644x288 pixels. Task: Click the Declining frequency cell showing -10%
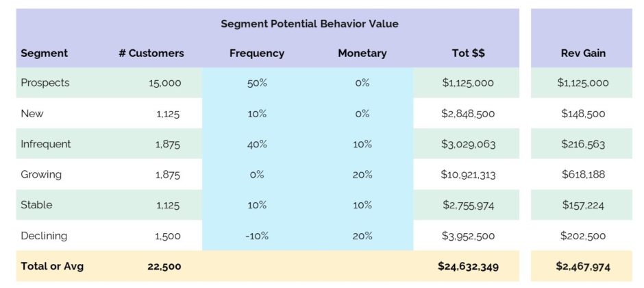click(257, 236)
